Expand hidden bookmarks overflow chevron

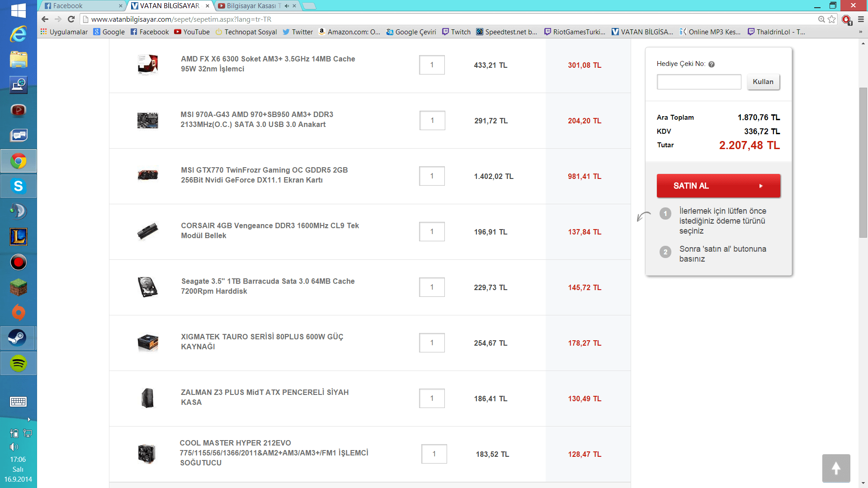[860, 32]
